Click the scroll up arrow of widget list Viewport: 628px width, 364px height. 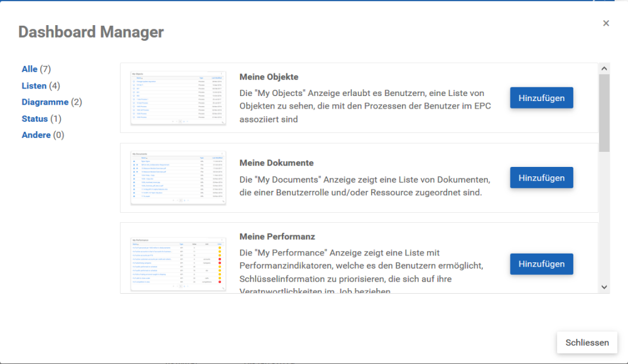point(604,68)
